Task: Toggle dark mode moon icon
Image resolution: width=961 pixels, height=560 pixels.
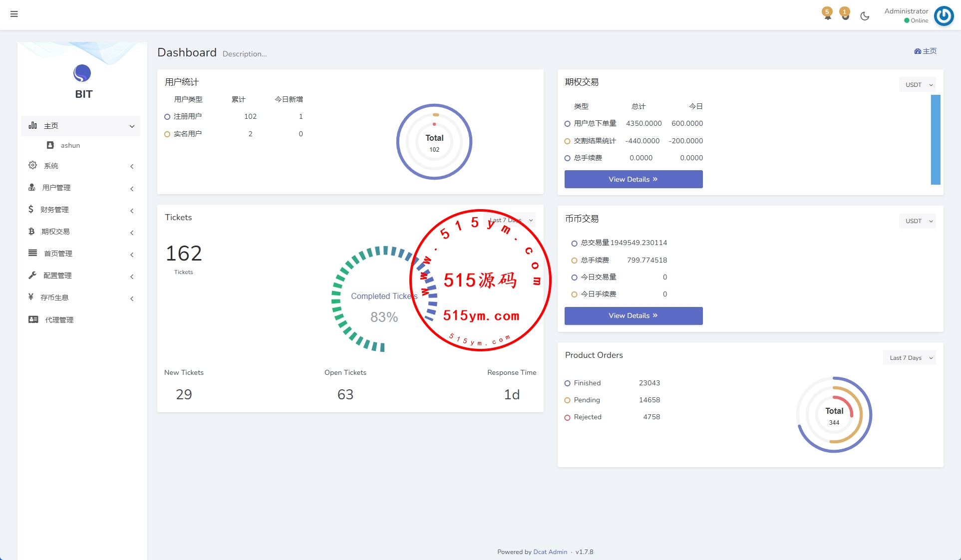Action: 865,16
